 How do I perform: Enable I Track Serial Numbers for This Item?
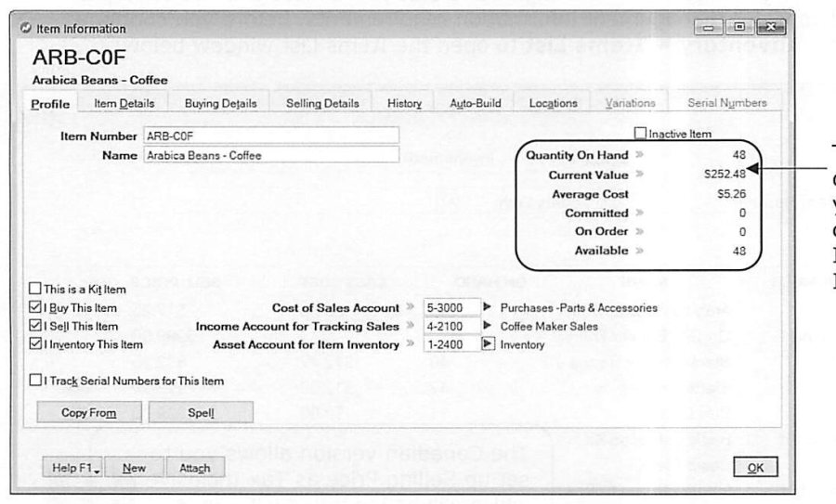[x=35, y=381]
